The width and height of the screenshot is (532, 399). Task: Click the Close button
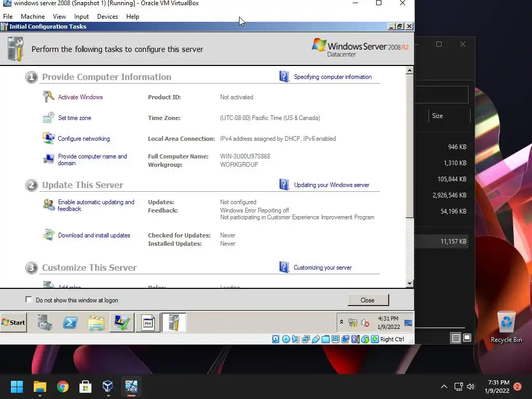coord(368,300)
